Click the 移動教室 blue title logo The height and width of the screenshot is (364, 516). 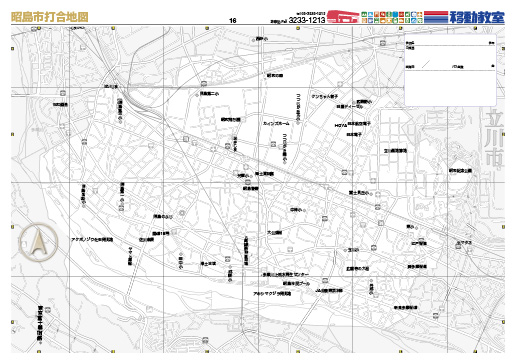[x=477, y=17]
